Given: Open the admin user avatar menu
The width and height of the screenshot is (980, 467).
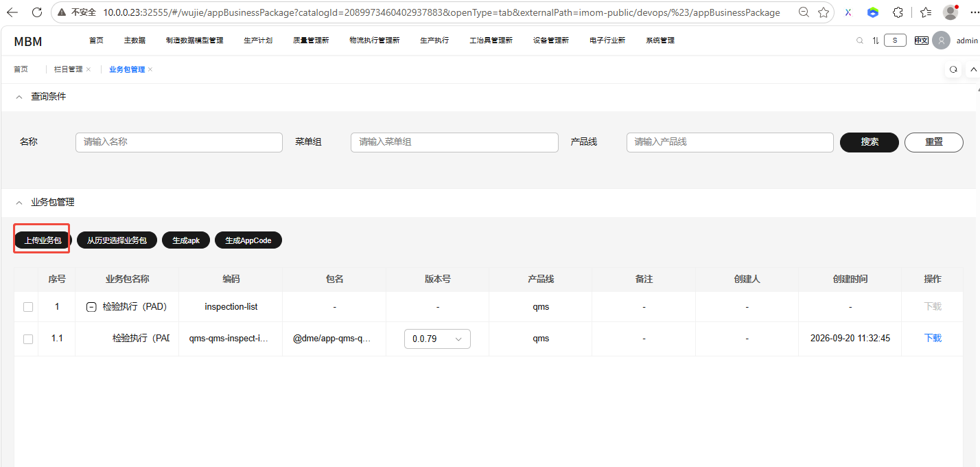Looking at the screenshot, I should point(941,41).
